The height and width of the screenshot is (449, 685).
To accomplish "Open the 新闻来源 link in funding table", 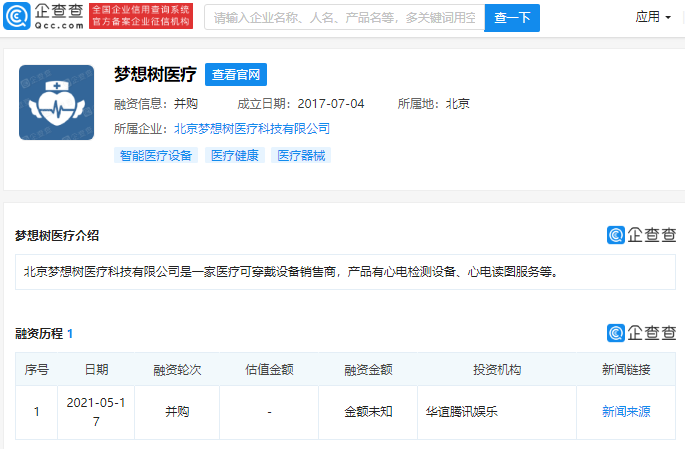I will (626, 411).
